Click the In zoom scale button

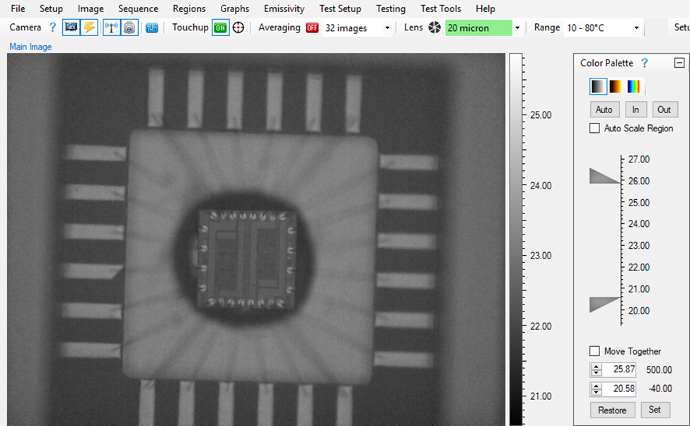click(x=635, y=110)
